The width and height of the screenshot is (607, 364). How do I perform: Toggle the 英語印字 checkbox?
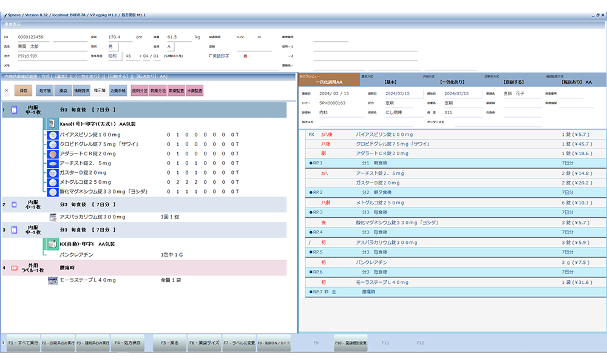(211, 56)
